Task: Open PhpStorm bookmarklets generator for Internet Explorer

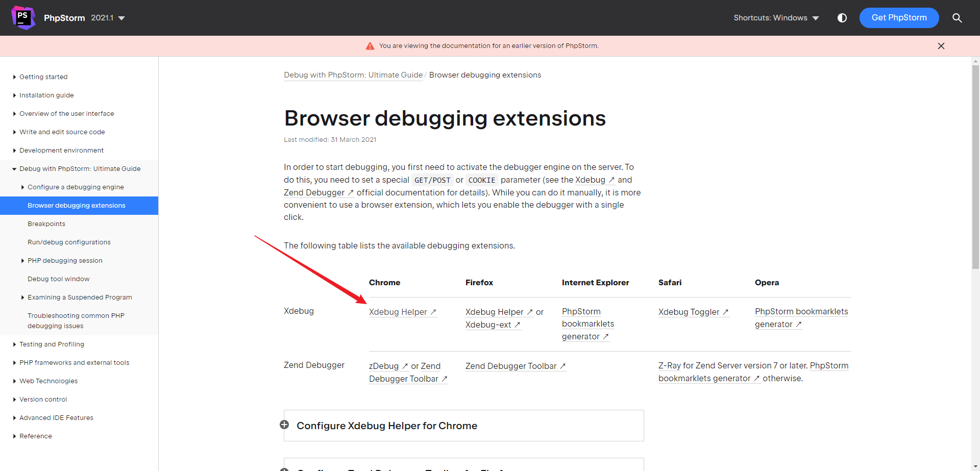Action: [x=588, y=324]
